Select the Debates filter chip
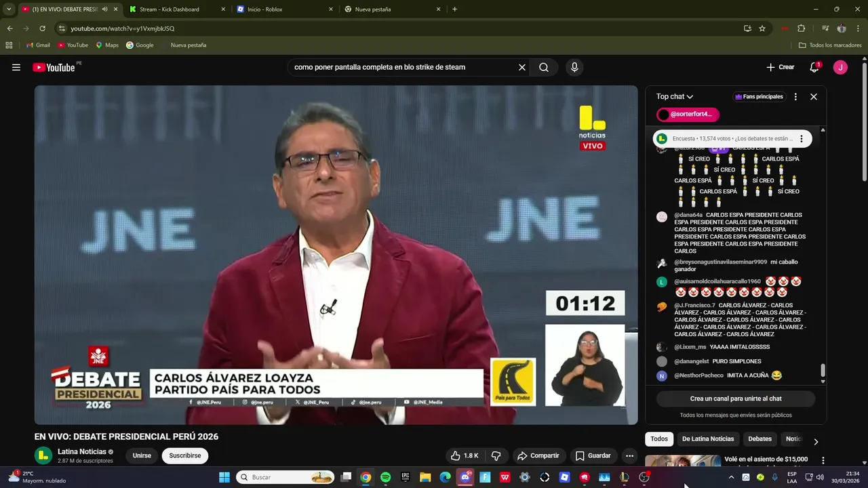 pyautogui.click(x=759, y=439)
